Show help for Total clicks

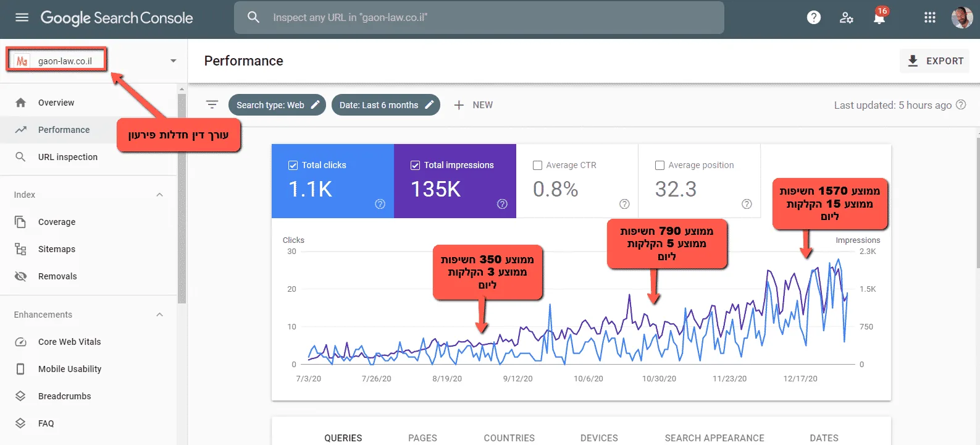[x=380, y=204]
